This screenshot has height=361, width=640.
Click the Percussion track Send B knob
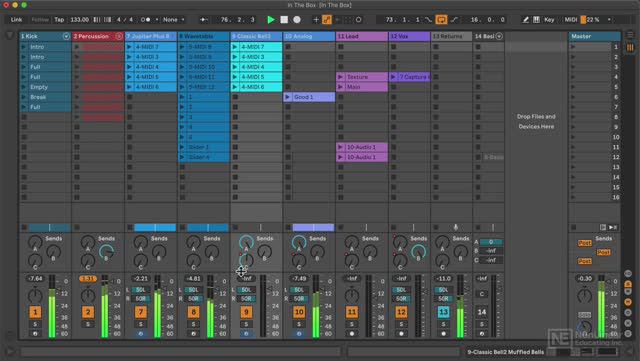pyautogui.click(x=106, y=252)
